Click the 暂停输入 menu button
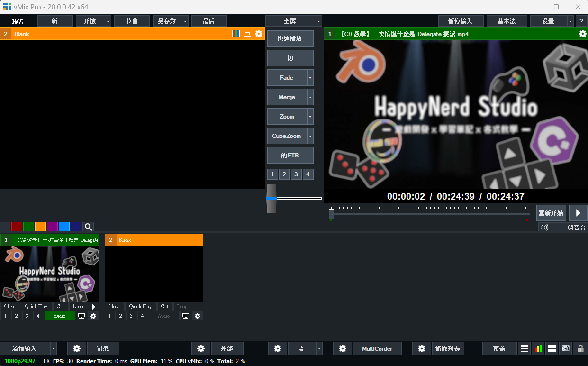Viewport: 588px width, 366px height. tap(461, 21)
